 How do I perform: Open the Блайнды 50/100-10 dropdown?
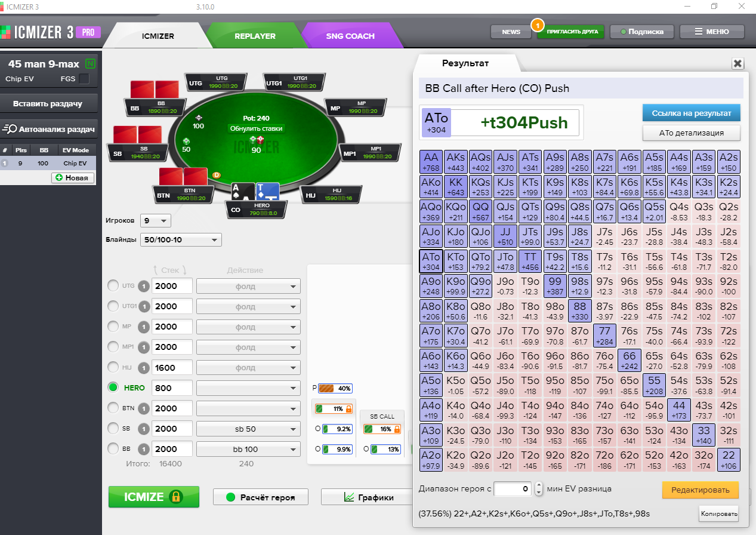(181, 240)
